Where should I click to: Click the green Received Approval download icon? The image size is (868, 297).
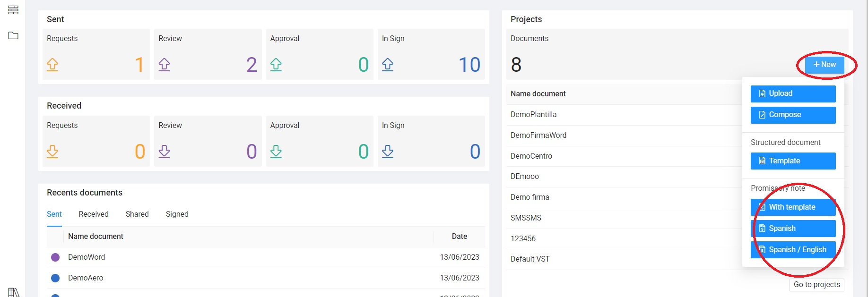(276, 152)
